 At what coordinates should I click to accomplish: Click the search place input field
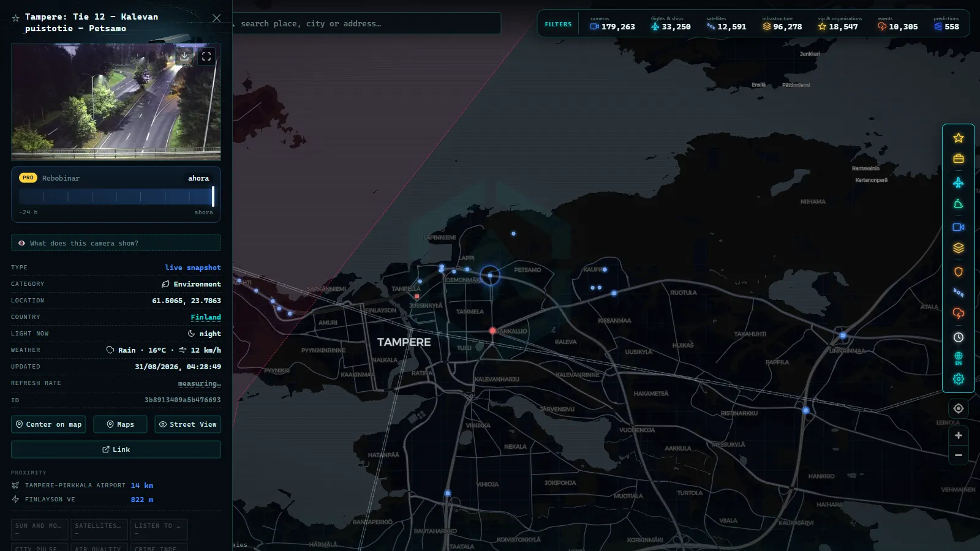click(366, 24)
